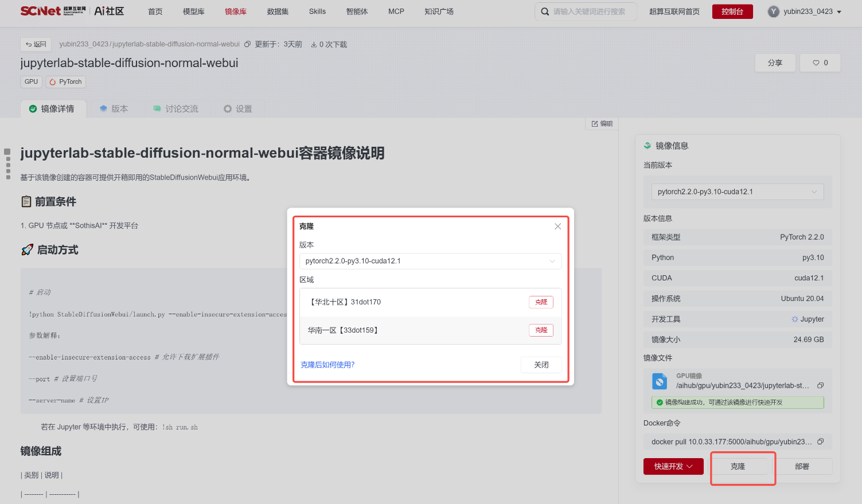Viewport: 862px width, 504px height.
Task: Open the 当前版本 dropdown in sidebar
Action: point(738,192)
